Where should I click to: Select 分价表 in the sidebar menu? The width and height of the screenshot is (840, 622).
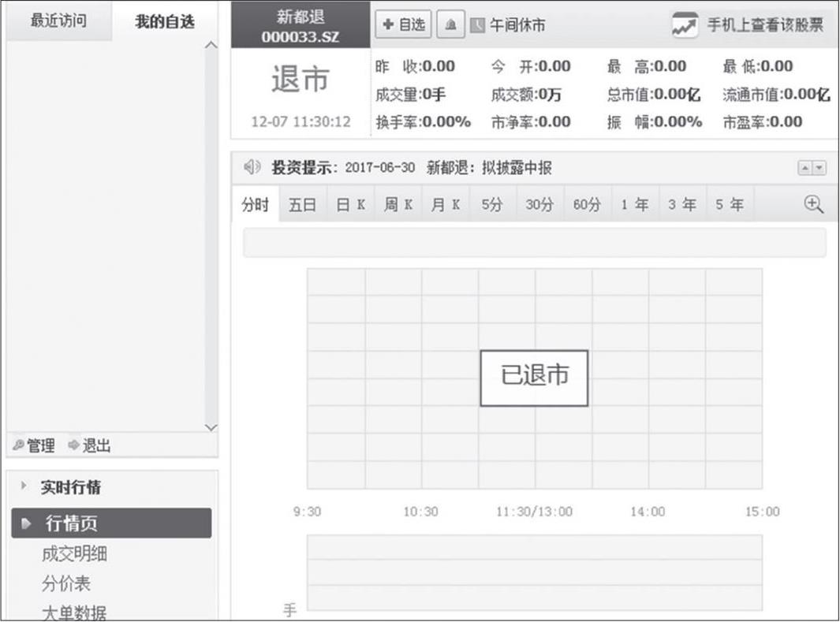pyautogui.click(x=66, y=583)
